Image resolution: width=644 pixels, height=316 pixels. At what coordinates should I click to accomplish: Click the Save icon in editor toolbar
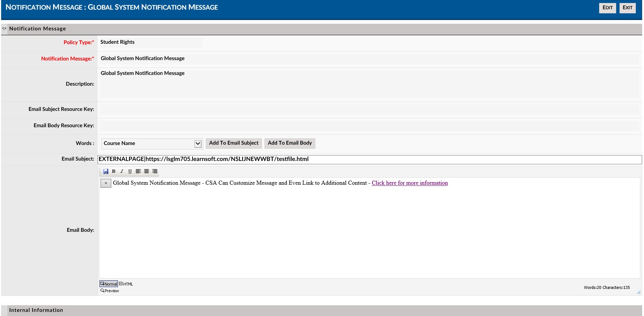(106, 171)
